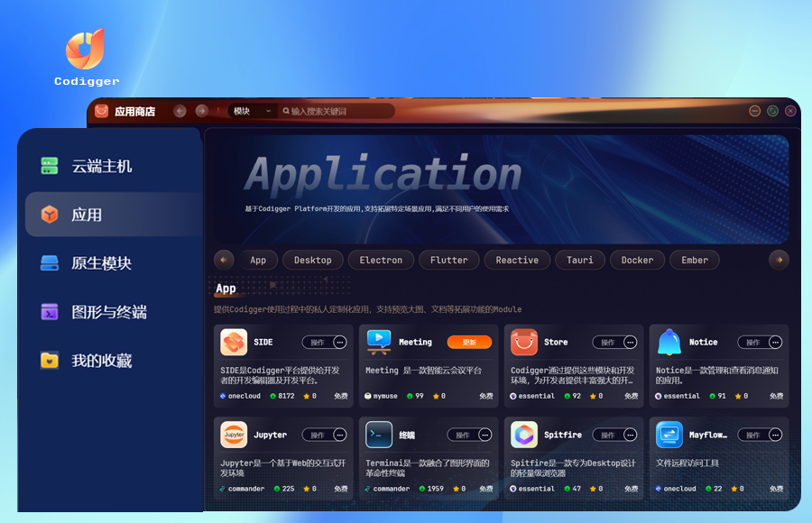Open the SIDE app icon

coord(234,342)
